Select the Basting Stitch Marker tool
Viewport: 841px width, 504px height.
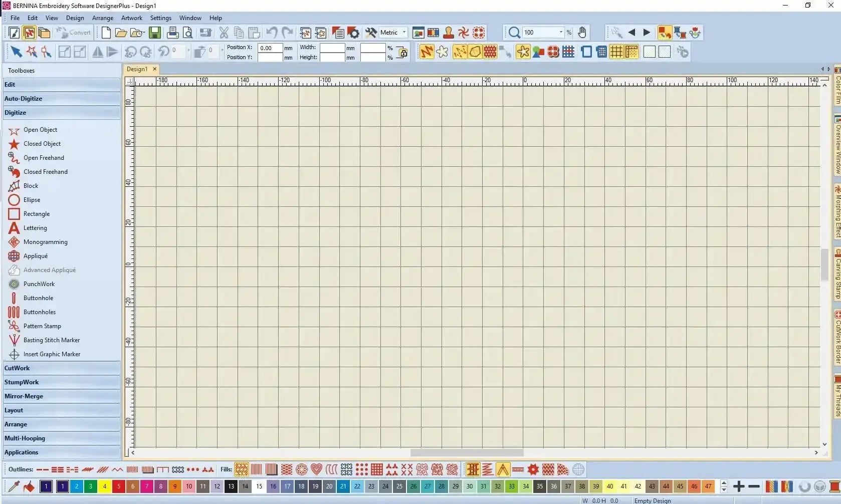click(51, 340)
